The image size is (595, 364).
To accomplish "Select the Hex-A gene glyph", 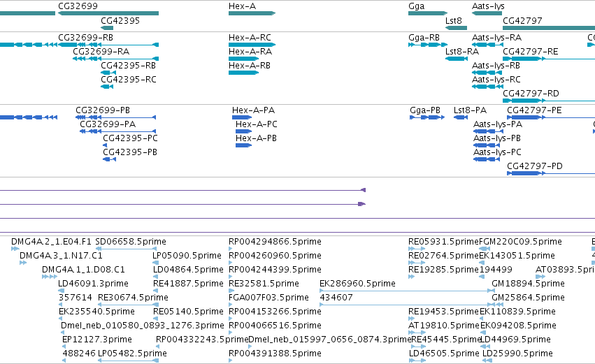I will click(x=252, y=13).
